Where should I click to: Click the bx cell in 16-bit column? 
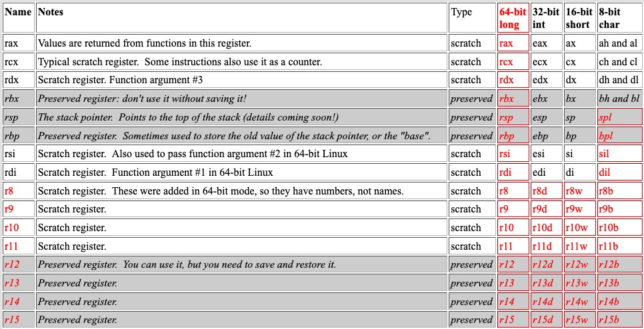[x=580, y=99]
